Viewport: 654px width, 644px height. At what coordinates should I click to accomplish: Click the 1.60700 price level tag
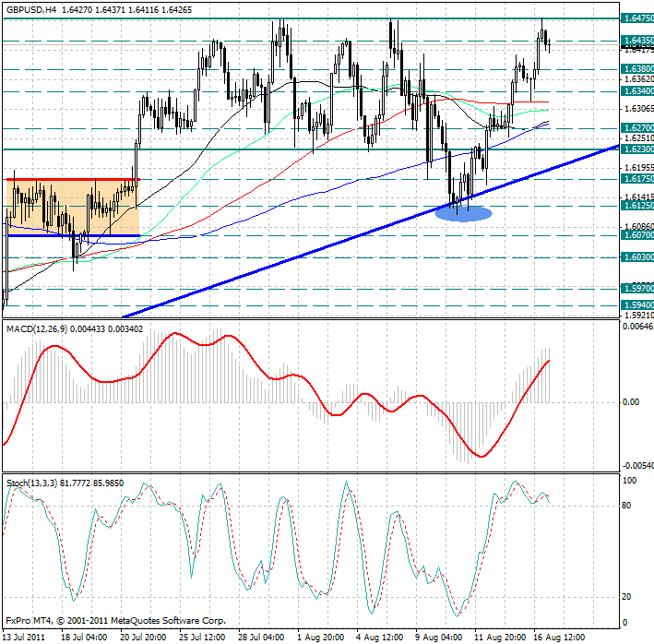click(636, 235)
